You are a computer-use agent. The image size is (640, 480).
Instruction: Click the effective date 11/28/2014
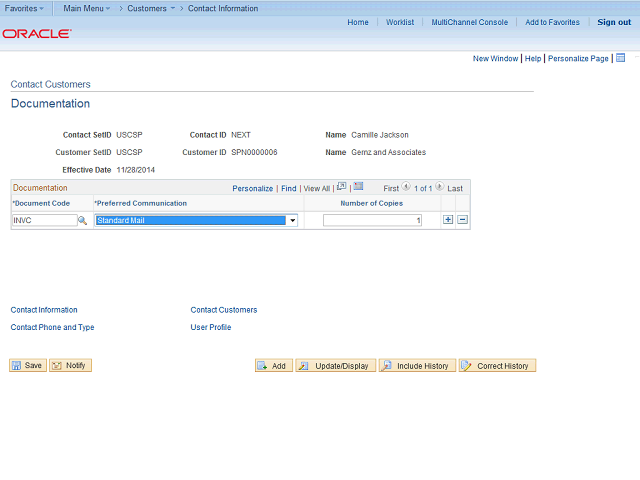(136, 170)
